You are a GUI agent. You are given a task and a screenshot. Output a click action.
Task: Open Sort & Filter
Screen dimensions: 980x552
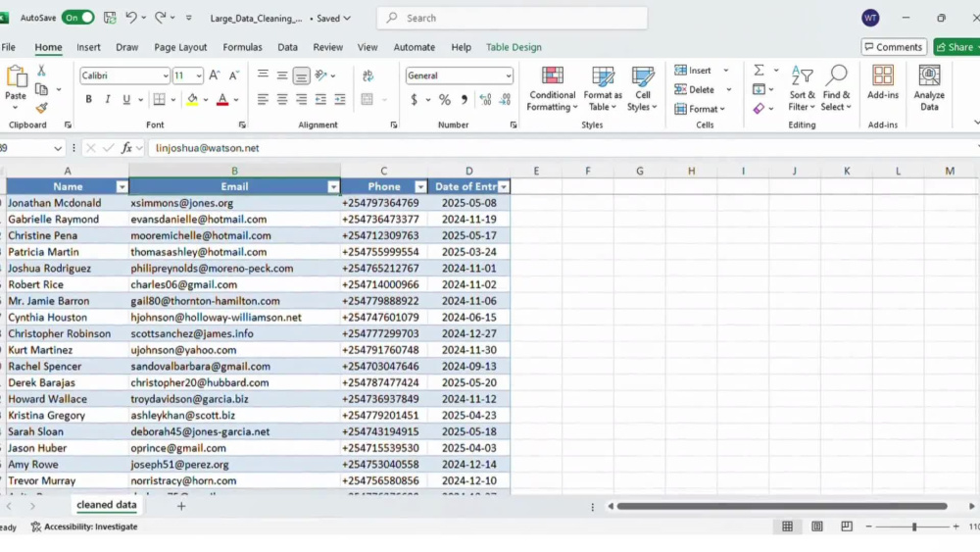[802, 89]
